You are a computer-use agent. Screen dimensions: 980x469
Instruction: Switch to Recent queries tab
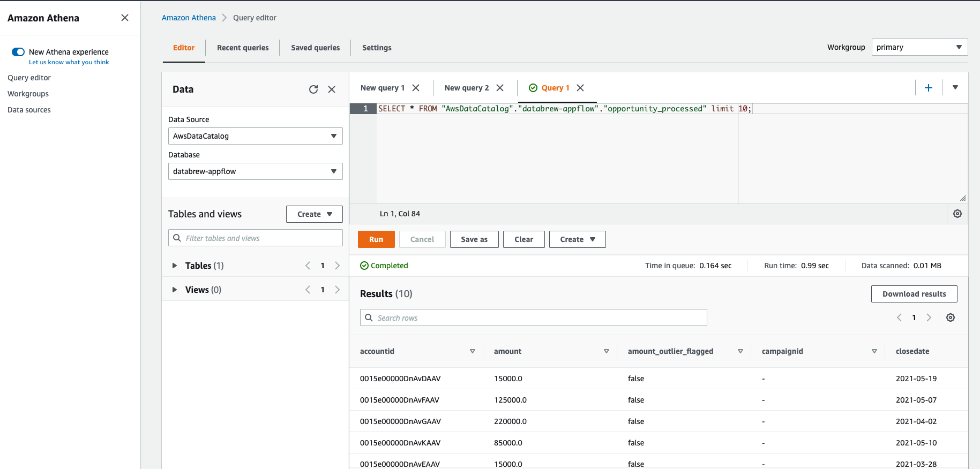(243, 48)
